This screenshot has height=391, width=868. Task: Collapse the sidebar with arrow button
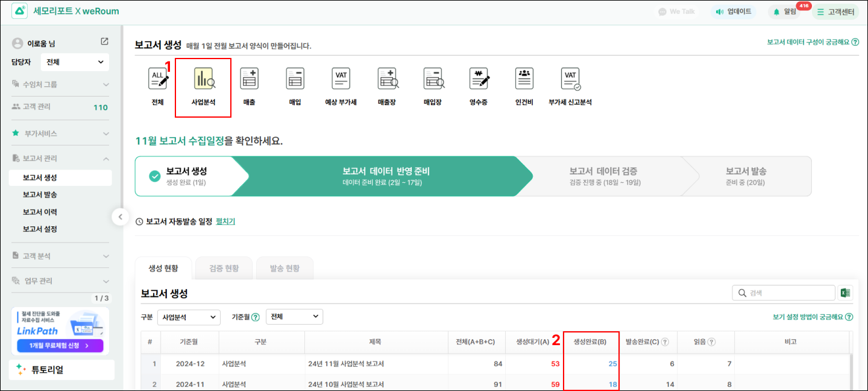point(121,217)
